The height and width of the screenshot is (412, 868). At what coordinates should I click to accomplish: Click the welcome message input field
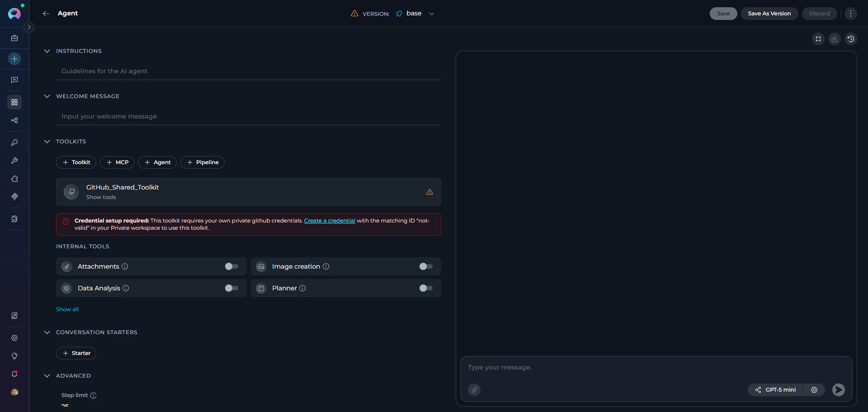249,116
